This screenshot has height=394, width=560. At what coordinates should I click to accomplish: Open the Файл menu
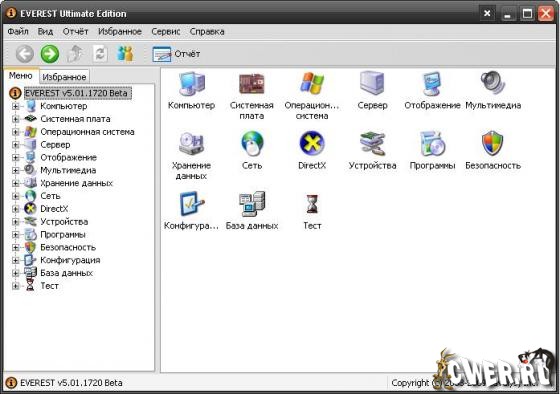(18, 31)
